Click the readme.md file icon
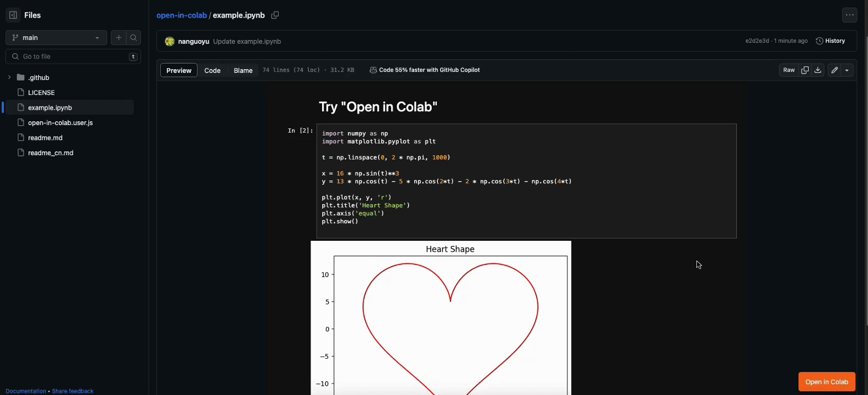 21,137
